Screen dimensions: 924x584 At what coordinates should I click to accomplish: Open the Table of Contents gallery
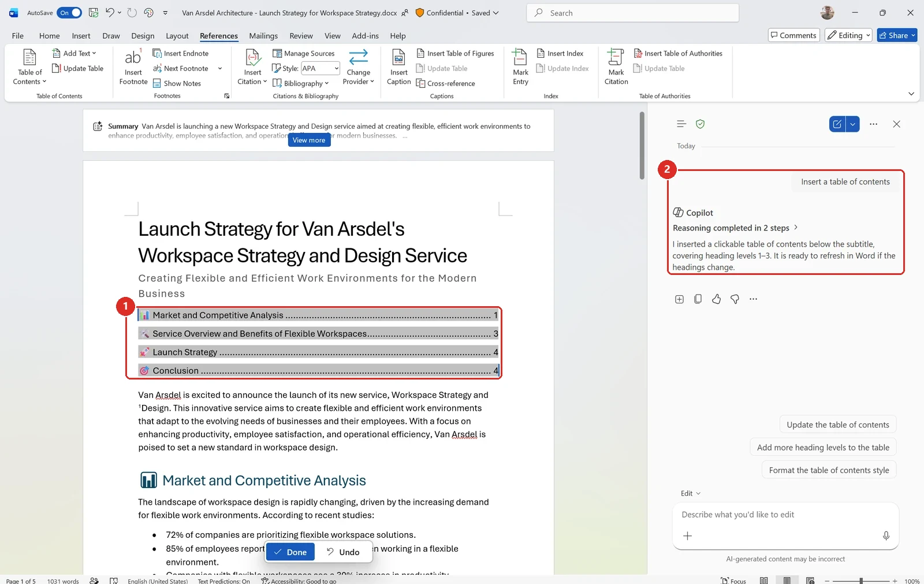29,67
